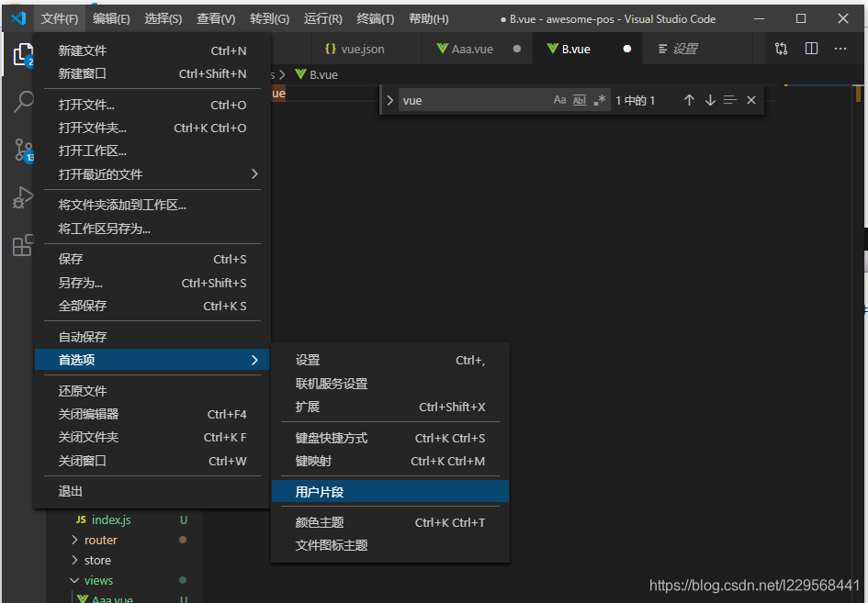Viewport: 868px width, 603px height.
Task: Choose 将文件夹添加到工作区...
Action: click(152, 205)
